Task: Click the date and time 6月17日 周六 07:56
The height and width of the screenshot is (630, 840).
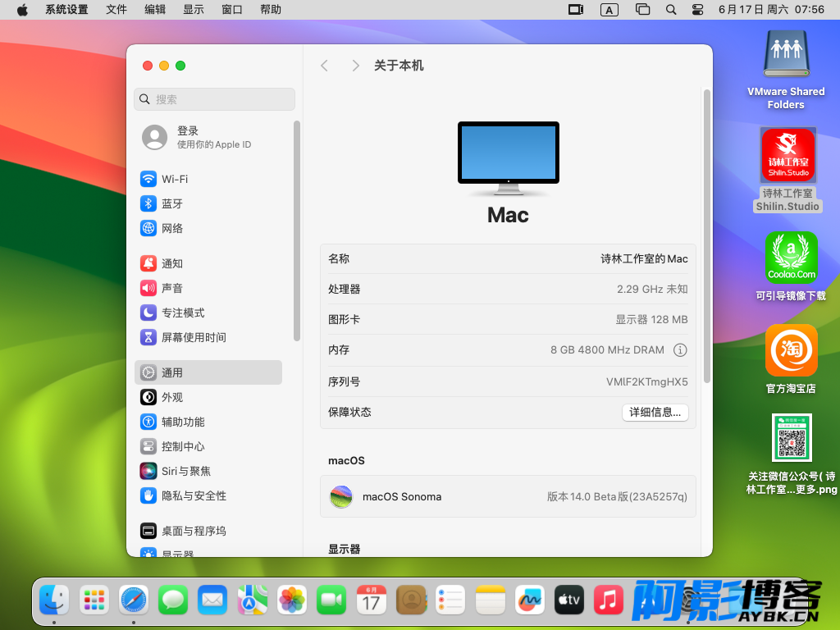Action: pos(771,10)
